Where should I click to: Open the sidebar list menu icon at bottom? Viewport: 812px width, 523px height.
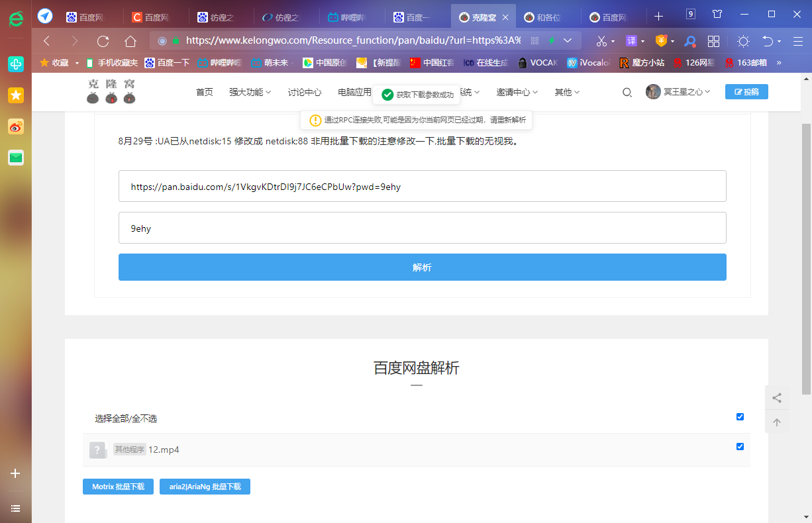16,508
